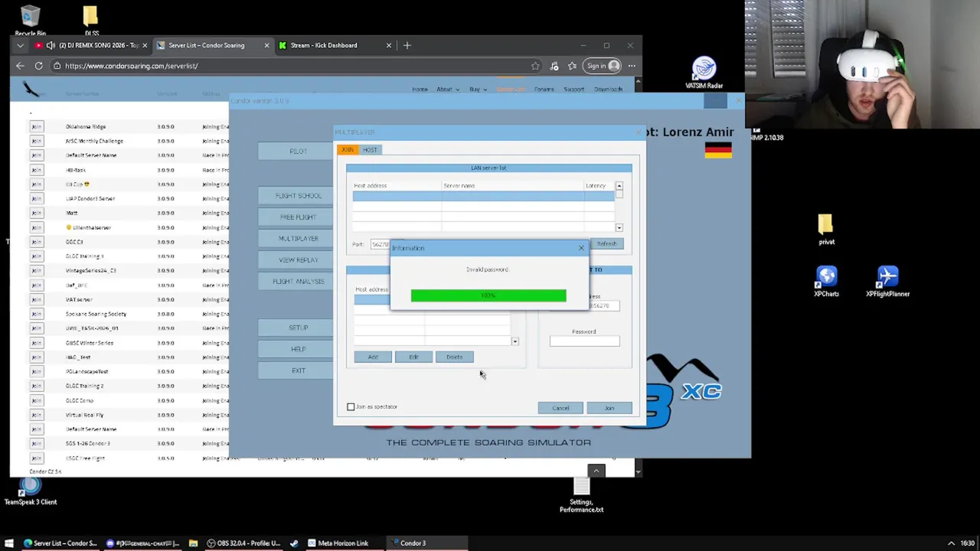
Task: Mute the DJ Remix Song tab audio
Action: (x=51, y=45)
